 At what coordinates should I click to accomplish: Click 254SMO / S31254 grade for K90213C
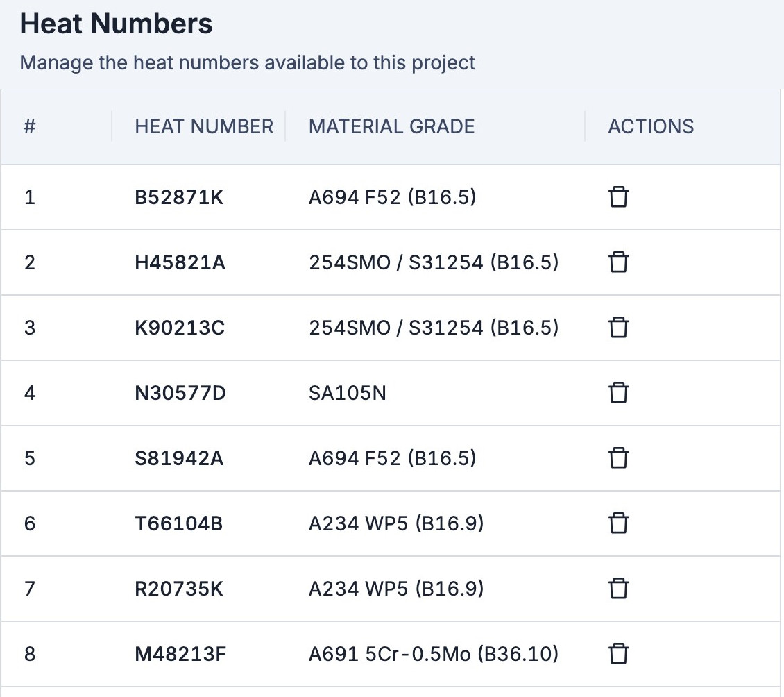tap(434, 328)
